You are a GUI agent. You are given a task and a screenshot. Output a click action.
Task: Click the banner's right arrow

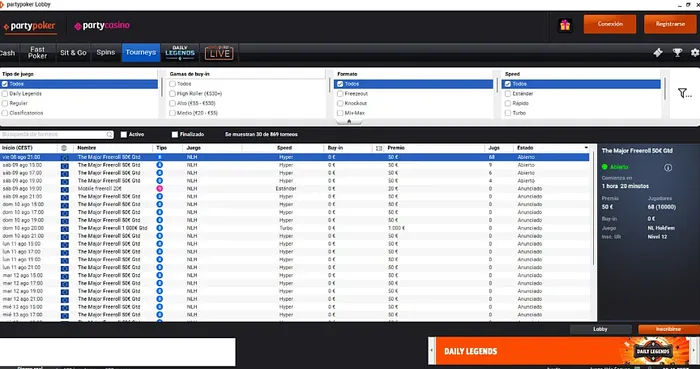click(694, 351)
